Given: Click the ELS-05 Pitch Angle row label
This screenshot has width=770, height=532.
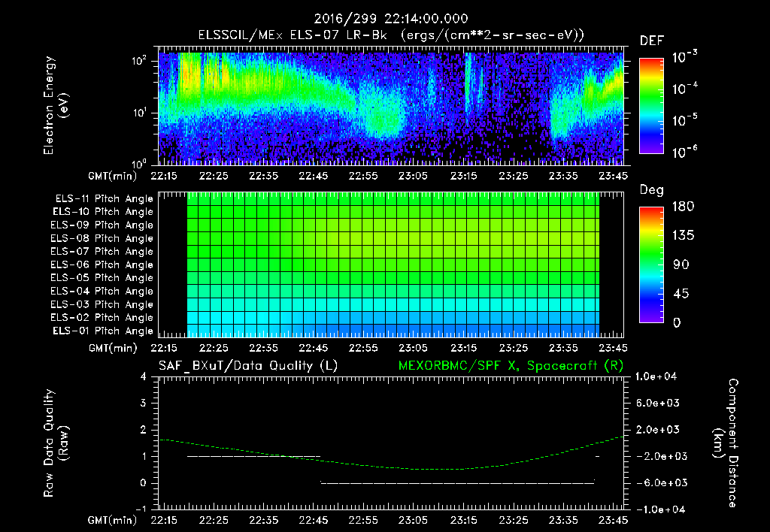Looking at the screenshot, I should point(102,278).
